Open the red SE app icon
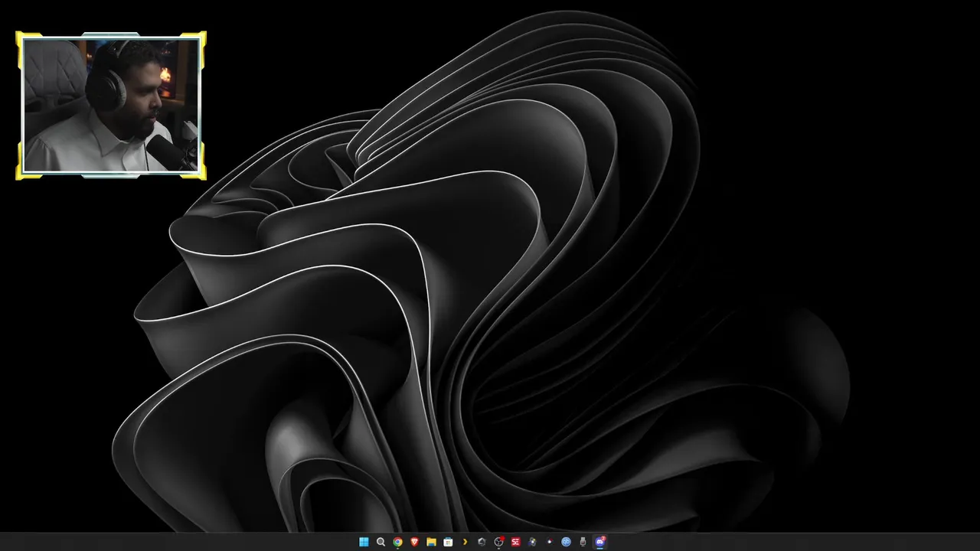 pyautogui.click(x=515, y=542)
